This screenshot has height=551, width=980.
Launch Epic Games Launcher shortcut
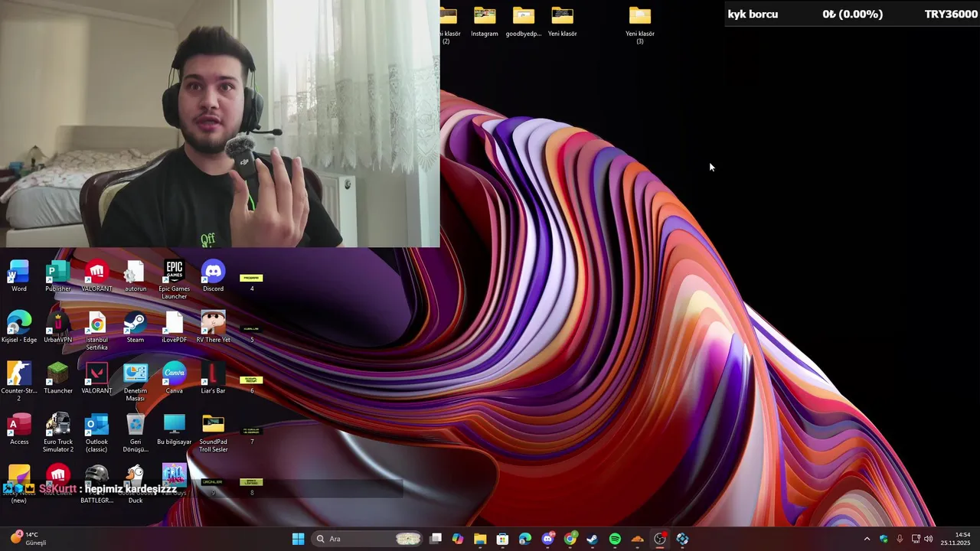coord(175,280)
